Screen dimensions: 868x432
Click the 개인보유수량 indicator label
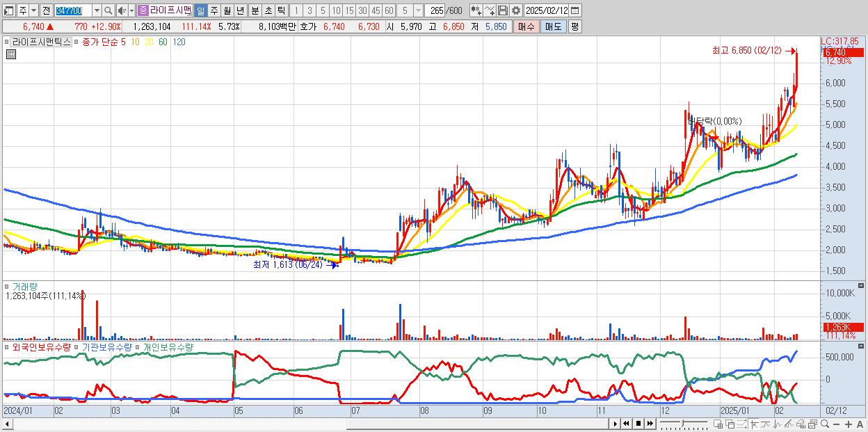[x=168, y=346]
